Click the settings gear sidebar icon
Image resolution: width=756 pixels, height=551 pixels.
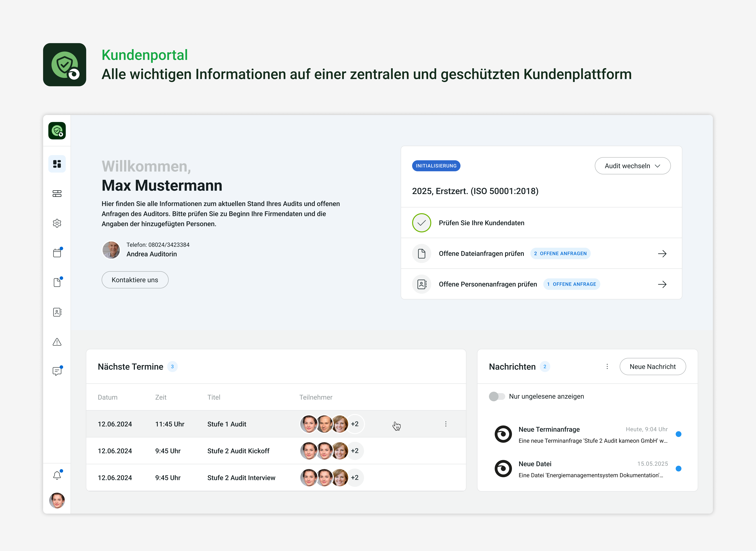(x=57, y=223)
